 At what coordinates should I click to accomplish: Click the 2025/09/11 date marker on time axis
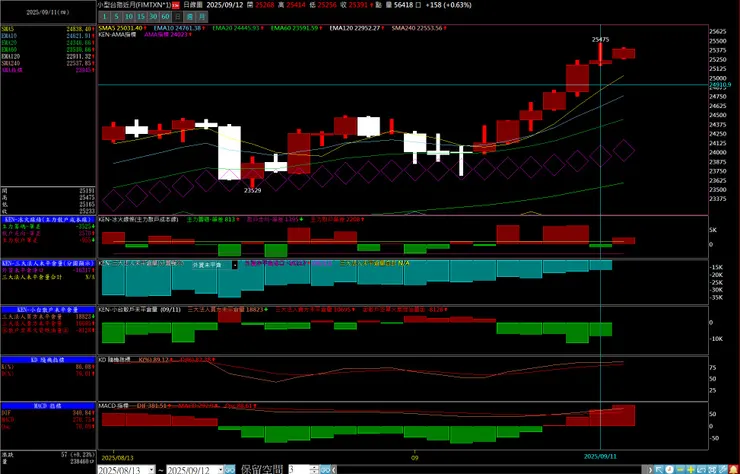coord(600,457)
